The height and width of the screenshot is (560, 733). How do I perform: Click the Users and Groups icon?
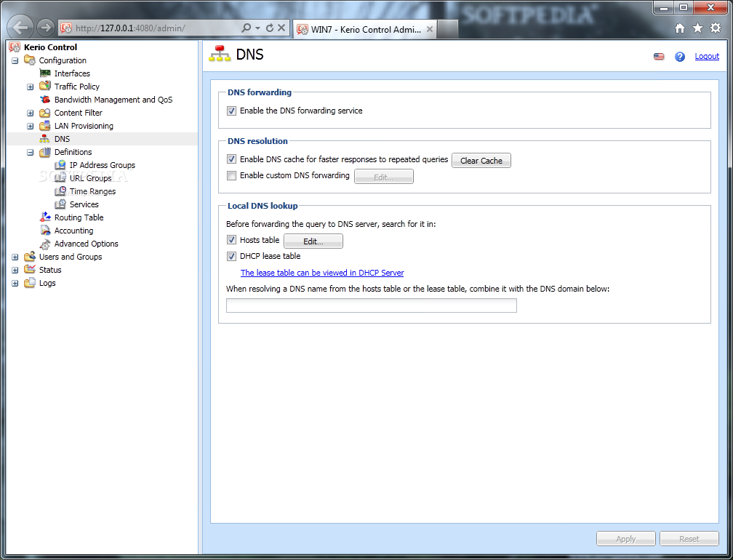(29, 257)
